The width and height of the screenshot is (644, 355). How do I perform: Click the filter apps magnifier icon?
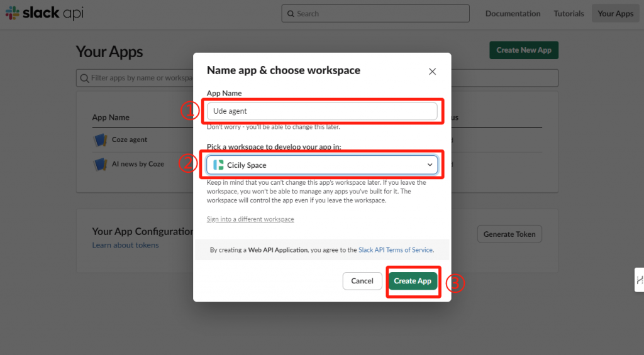85,78
